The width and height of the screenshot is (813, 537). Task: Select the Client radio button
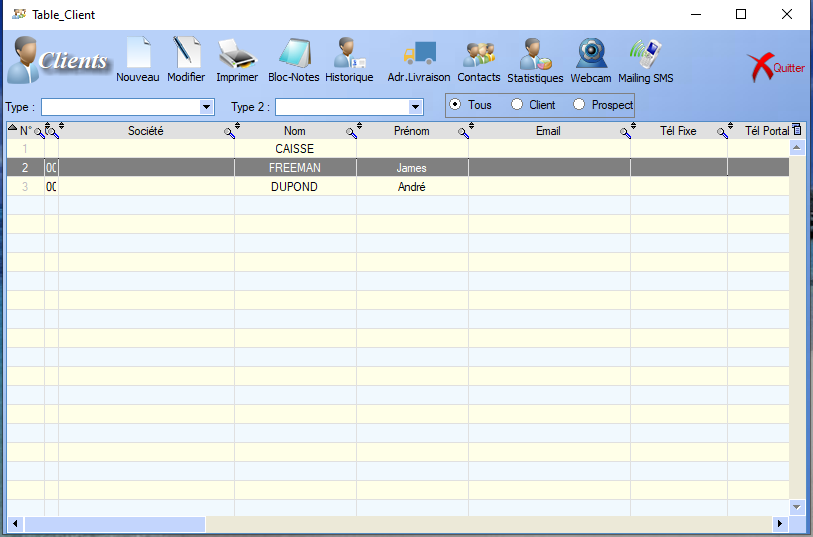(517, 105)
